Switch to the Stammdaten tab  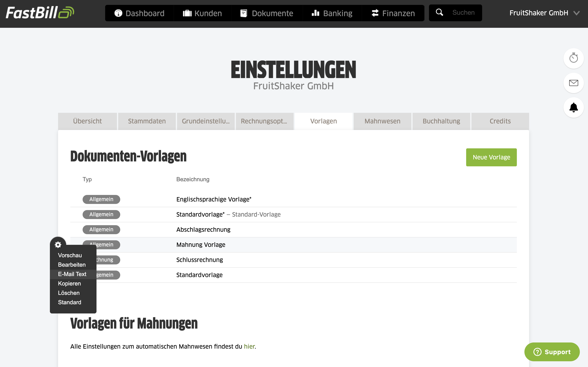147,121
